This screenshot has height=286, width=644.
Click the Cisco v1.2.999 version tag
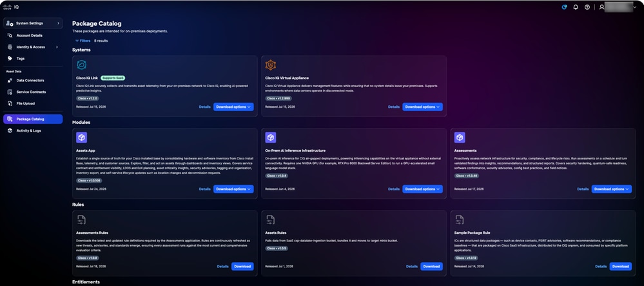point(278,99)
